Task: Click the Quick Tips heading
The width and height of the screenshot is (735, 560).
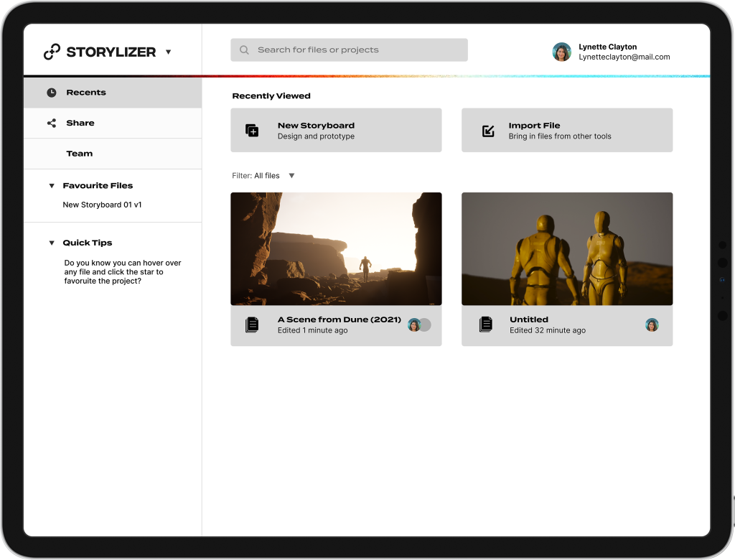Action: tap(87, 243)
